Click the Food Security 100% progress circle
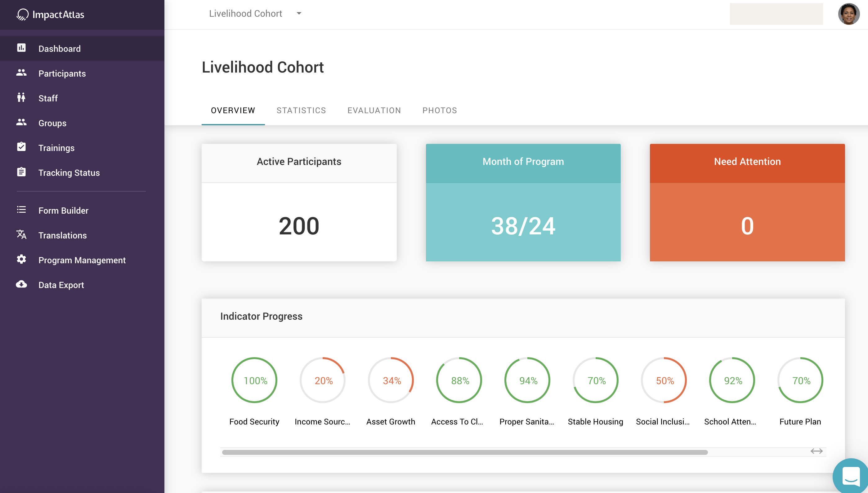This screenshot has height=493, width=868. coord(254,380)
